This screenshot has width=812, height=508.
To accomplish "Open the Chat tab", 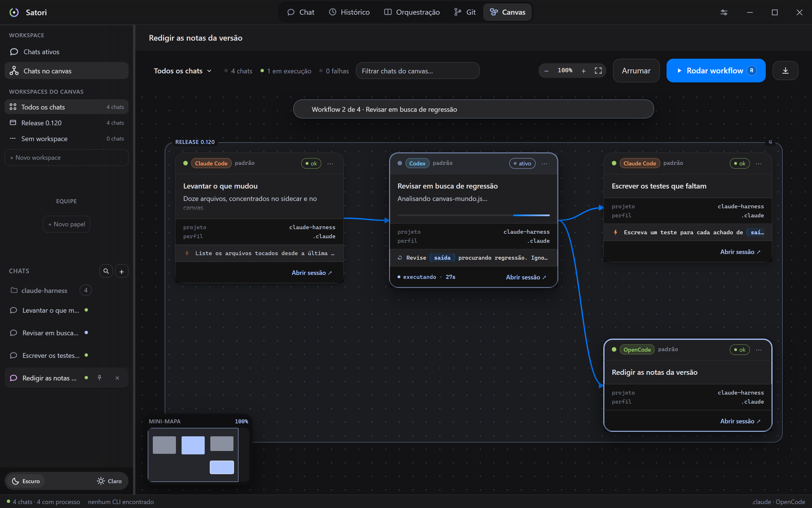I will 301,12.
